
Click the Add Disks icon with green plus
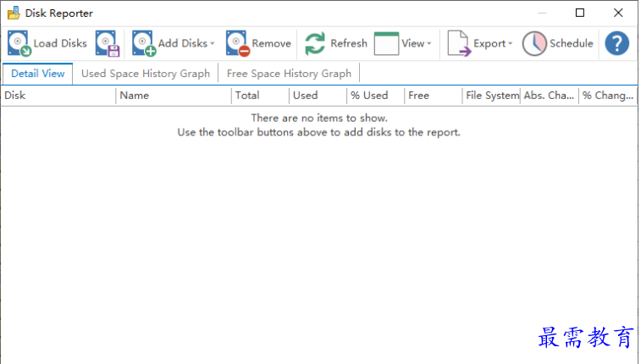[x=144, y=43]
